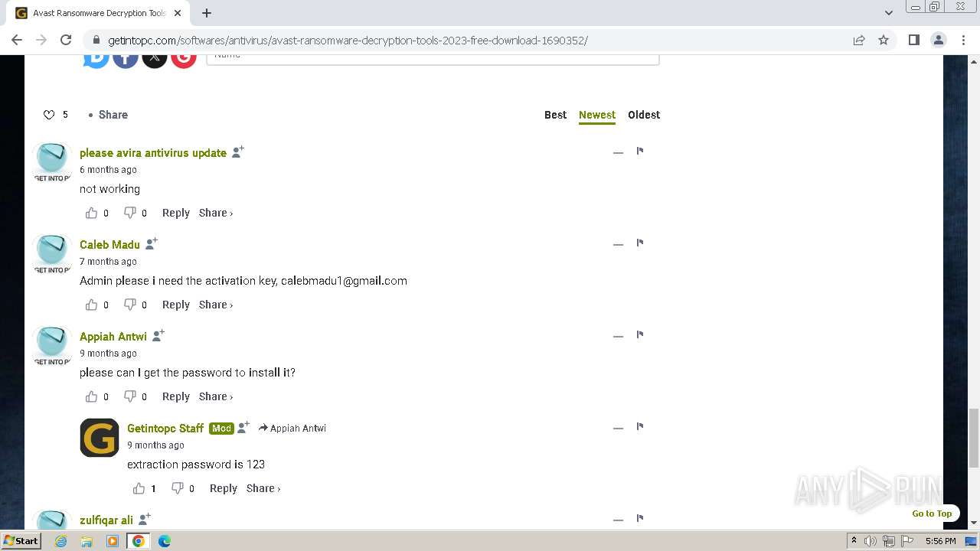Bookmark this page with star icon

tap(884, 40)
